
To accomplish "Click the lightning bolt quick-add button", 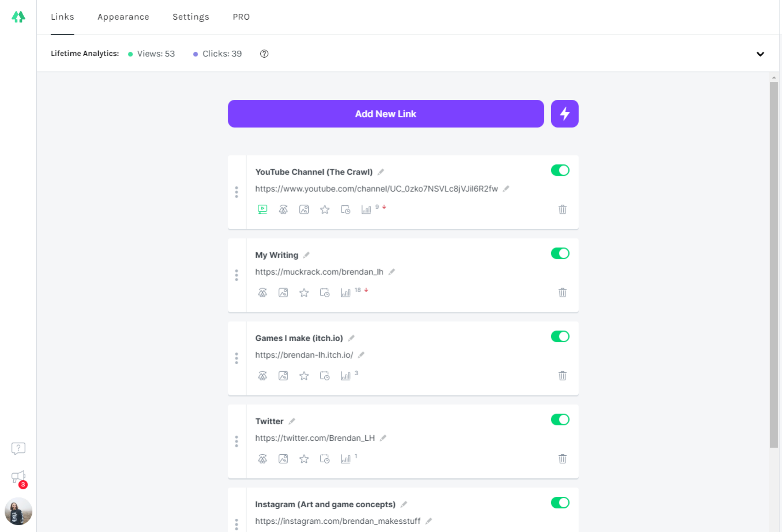I will tap(564, 114).
